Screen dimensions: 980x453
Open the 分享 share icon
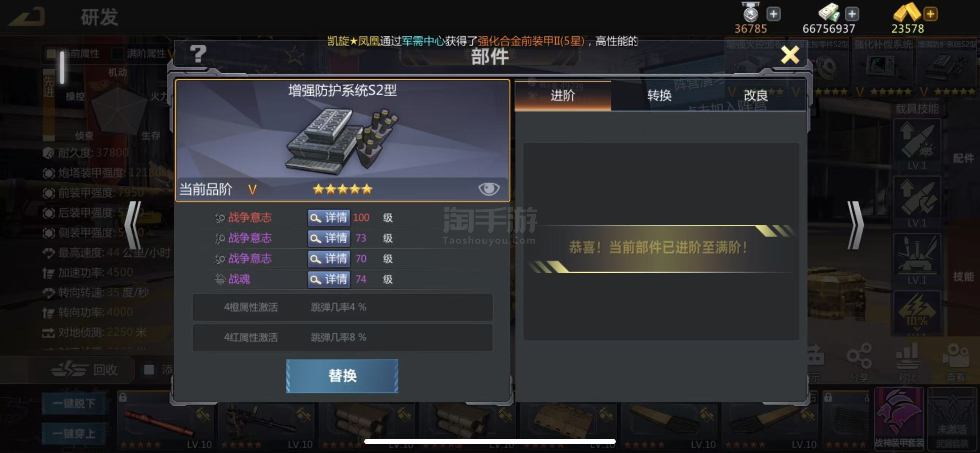859,362
